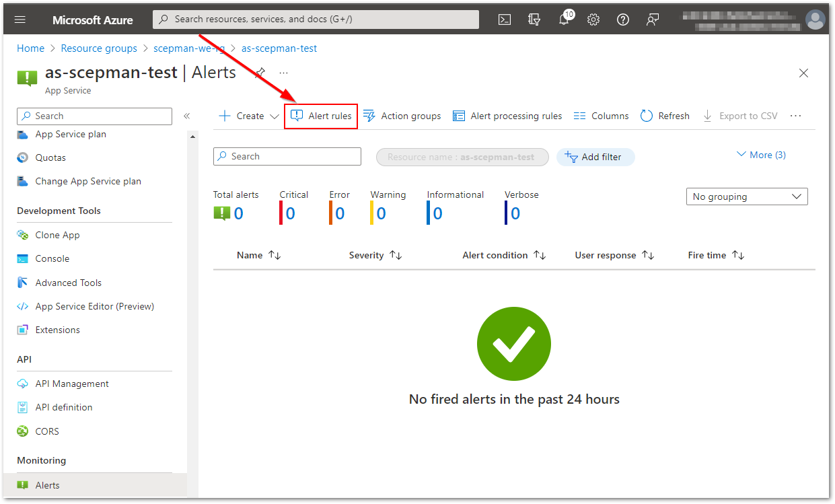835x504 pixels.
Task: Open the Feedback icon in top bar
Action: (652, 20)
